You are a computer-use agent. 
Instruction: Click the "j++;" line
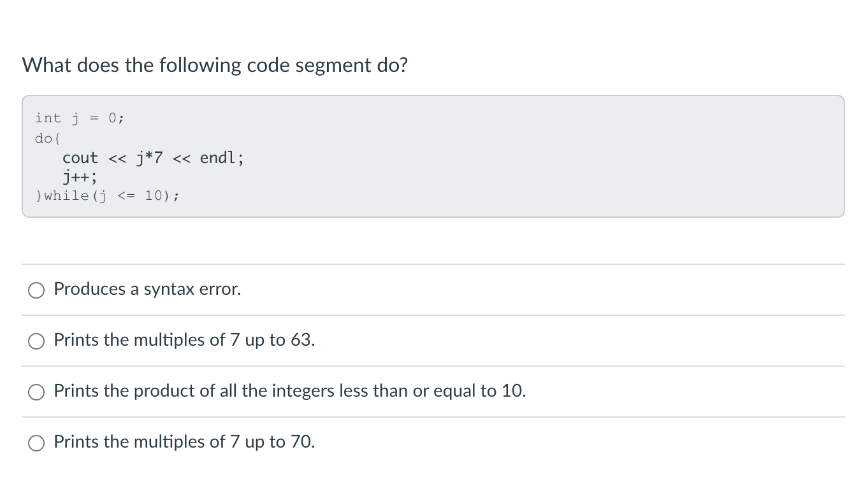tap(80, 176)
